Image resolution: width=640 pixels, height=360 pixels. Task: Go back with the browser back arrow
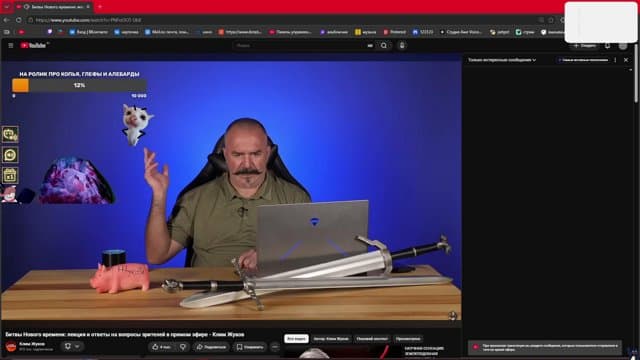[7, 20]
